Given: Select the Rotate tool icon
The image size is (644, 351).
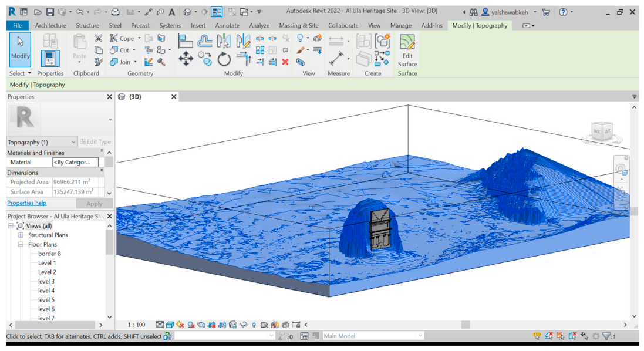Looking at the screenshot, I should click(x=224, y=59).
